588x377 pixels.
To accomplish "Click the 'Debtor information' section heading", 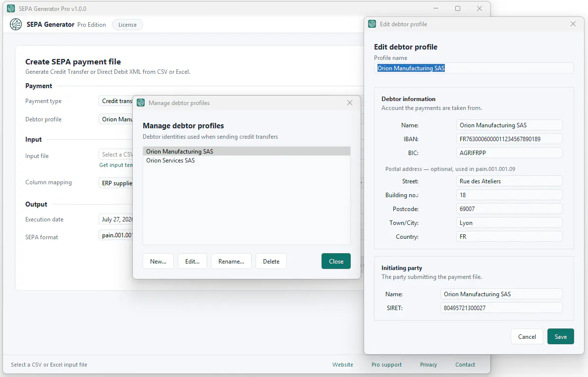I will coord(408,99).
